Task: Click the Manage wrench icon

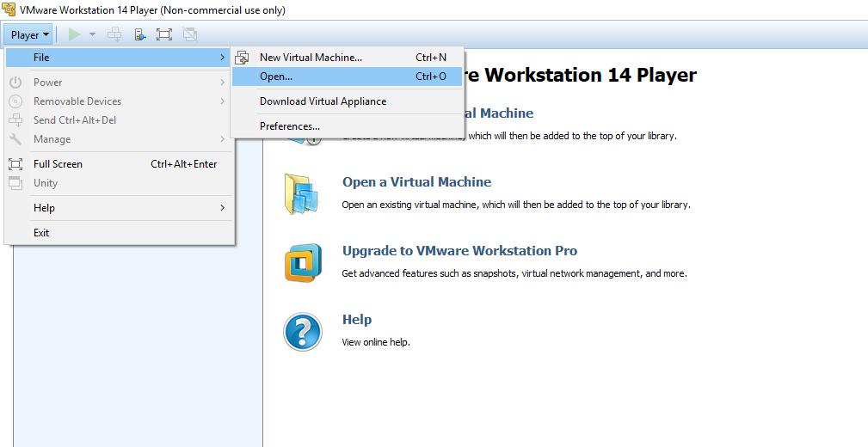Action: coord(15,139)
